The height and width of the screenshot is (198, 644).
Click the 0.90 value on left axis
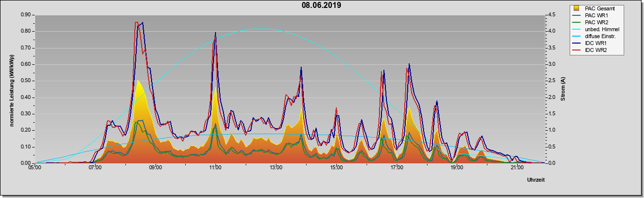(26, 15)
